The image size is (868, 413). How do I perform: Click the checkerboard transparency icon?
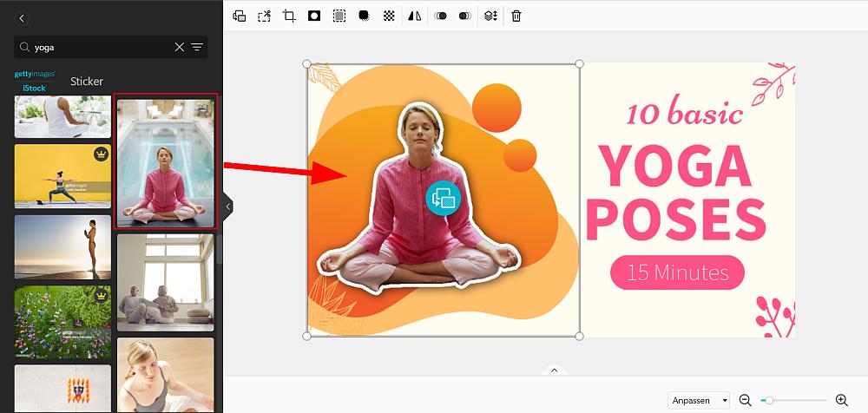click(389, 16)
